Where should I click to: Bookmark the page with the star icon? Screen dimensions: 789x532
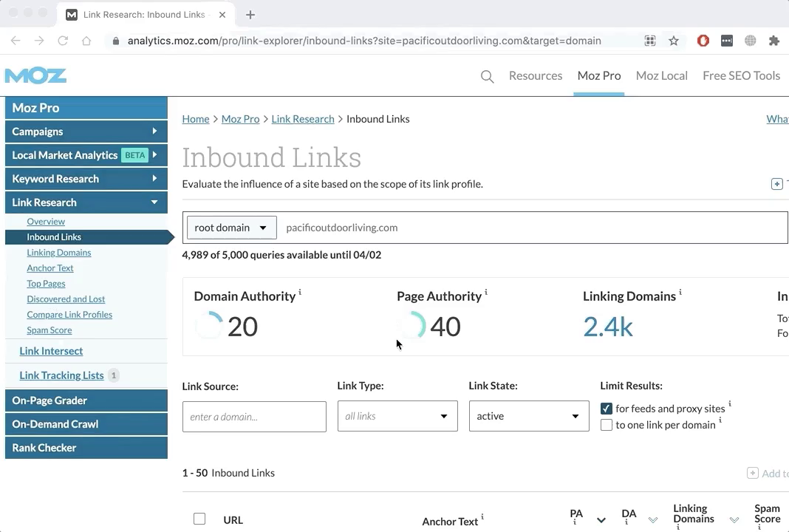(x=674, y=41)
